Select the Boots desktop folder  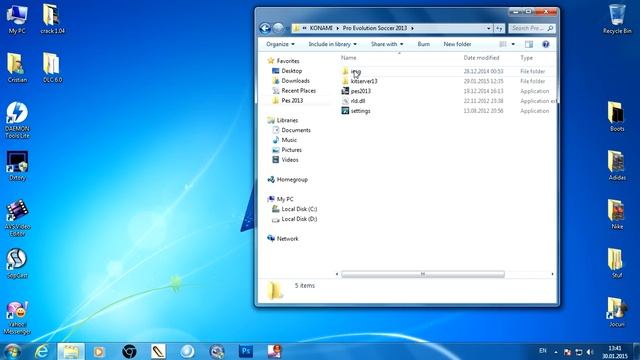tap(617, 117)
